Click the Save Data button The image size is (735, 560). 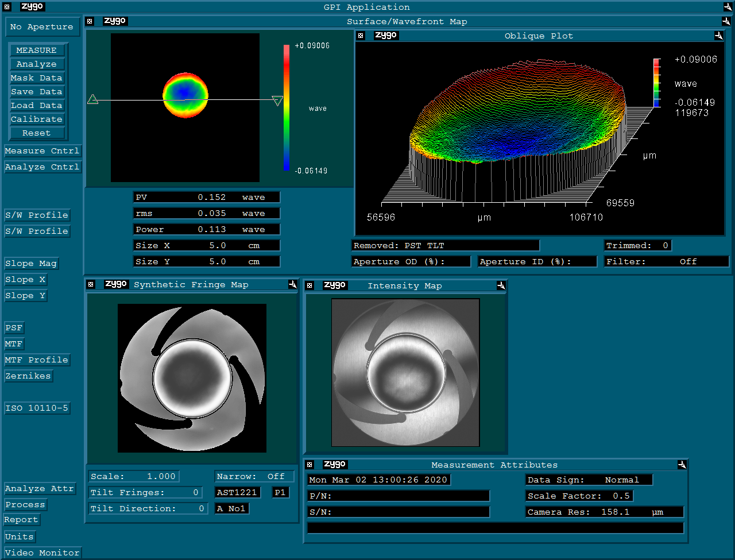point(36,91)
